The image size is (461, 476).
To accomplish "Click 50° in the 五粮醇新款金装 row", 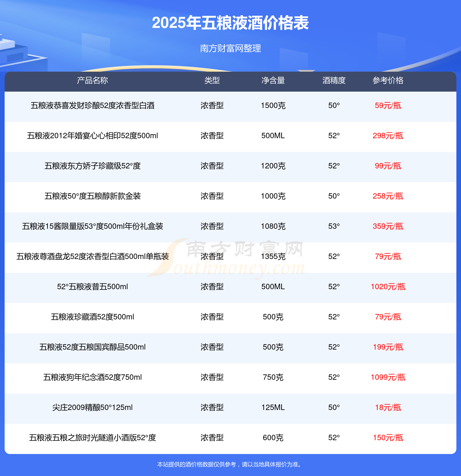I will [x=334, y=196].
